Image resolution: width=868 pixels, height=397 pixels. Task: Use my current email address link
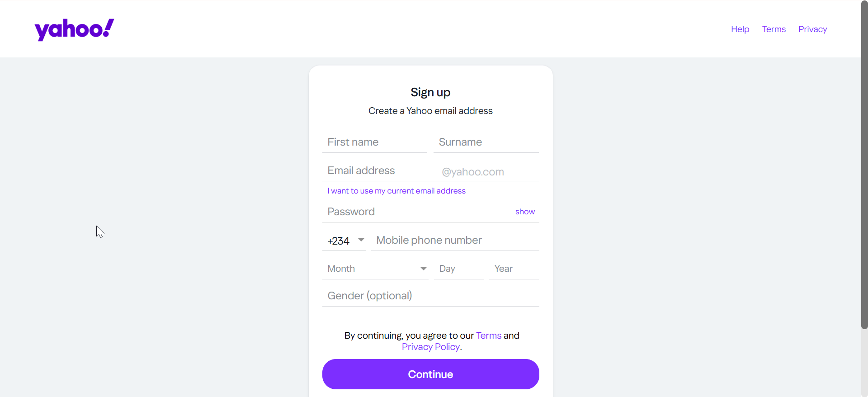396,191
